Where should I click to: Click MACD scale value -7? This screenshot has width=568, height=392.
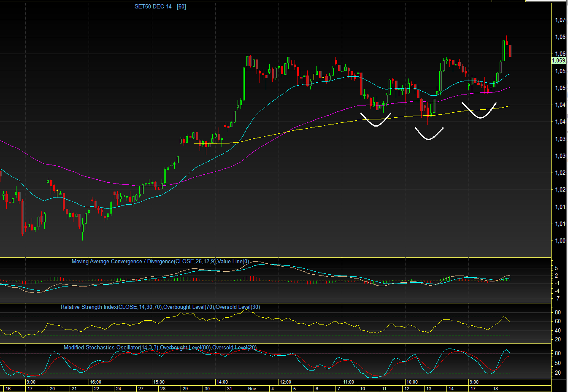(557, 298)
